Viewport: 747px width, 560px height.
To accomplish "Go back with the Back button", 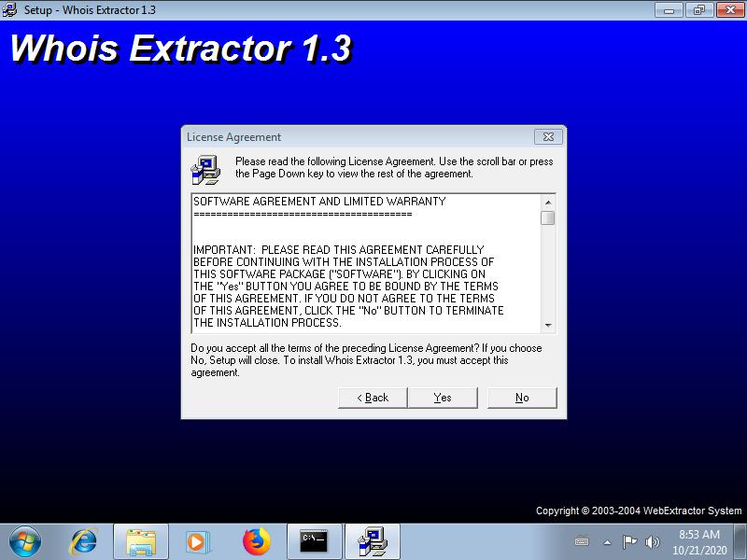I will tap(373, 398).
